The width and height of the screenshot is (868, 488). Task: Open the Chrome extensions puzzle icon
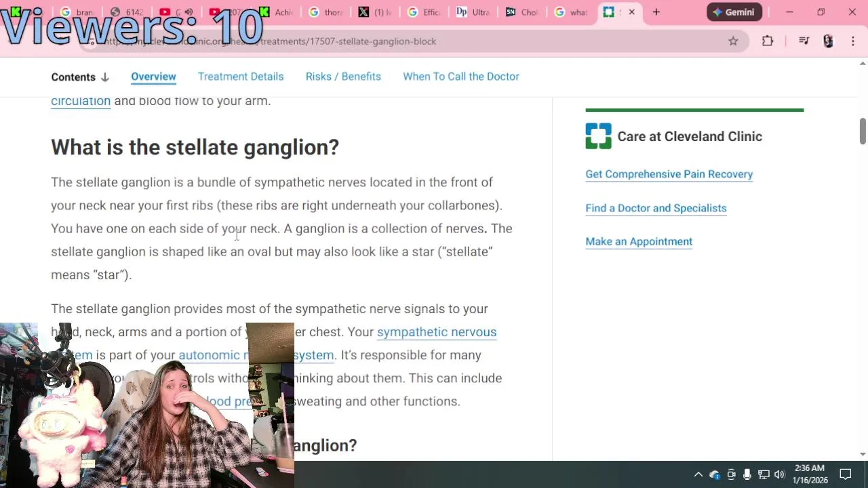click(x=768, y=41)
